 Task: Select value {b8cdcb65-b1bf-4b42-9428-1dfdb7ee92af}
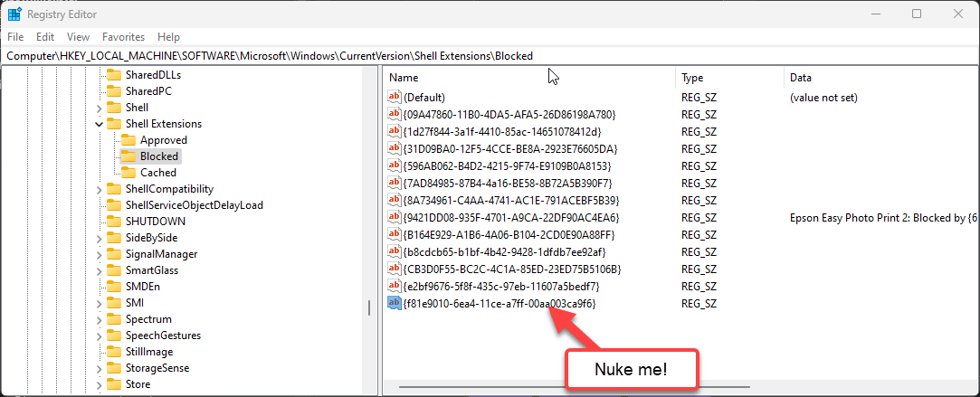pos(504,251)
